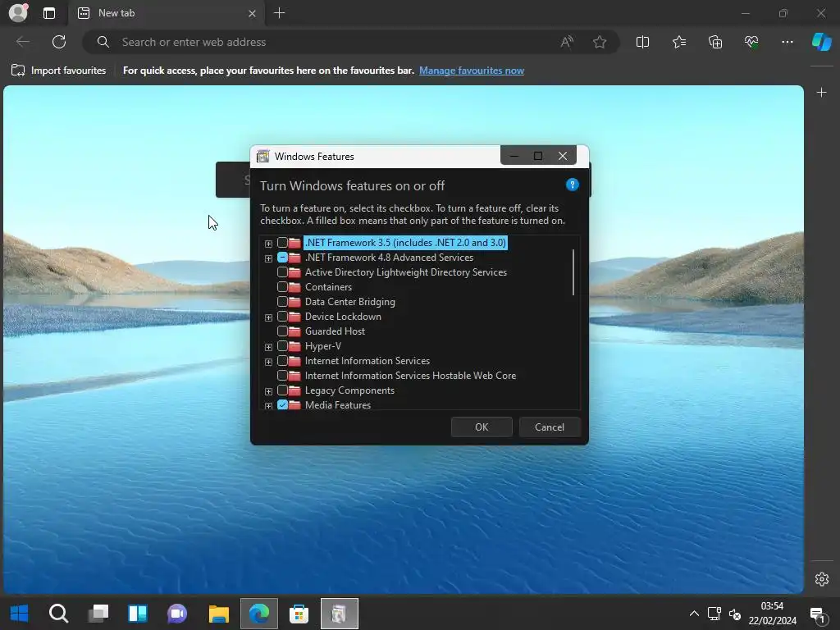Click the New tab tab title
The height and width of the screenshot is (630, 840).
click(x=116, y=13)
